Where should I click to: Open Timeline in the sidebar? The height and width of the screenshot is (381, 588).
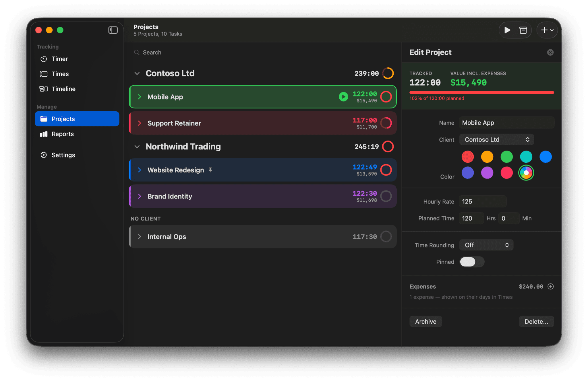77,89
